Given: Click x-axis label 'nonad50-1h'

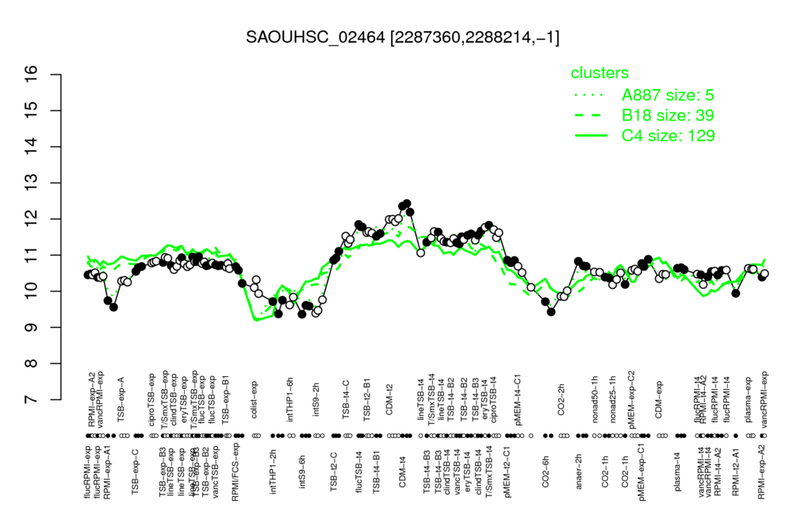Looking at the screenshot, I should [595, 399].
